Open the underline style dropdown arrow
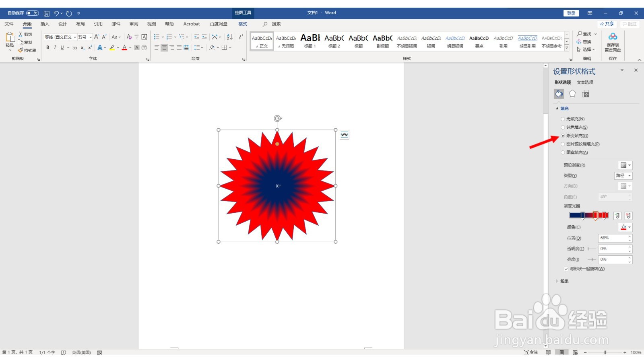The image size is (644, 362). point(68,47)
